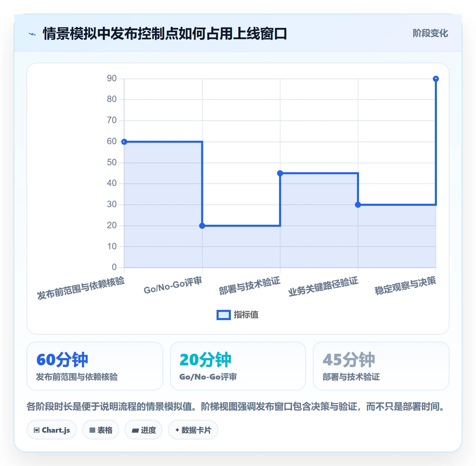Click the chart data point at value 90
The image size is (476, 466).
click(436, 79)
